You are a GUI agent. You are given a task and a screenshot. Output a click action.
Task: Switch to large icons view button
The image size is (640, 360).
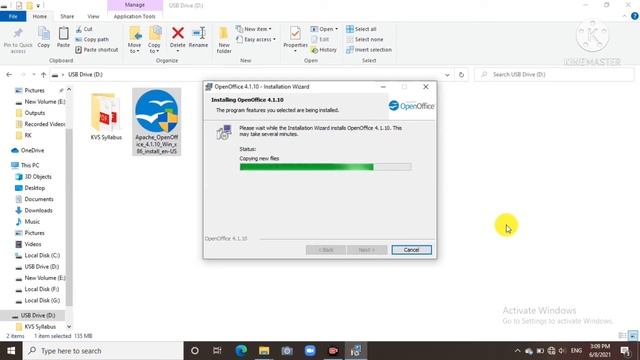click(633, 336)
